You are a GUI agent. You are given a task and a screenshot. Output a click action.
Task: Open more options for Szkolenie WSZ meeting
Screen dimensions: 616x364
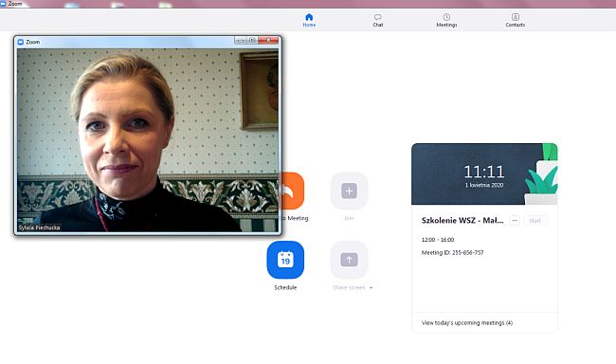coord(515,221)
